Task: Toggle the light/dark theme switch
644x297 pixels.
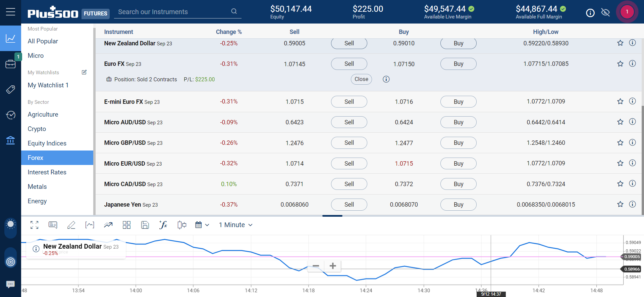Action: coord(10,228)
